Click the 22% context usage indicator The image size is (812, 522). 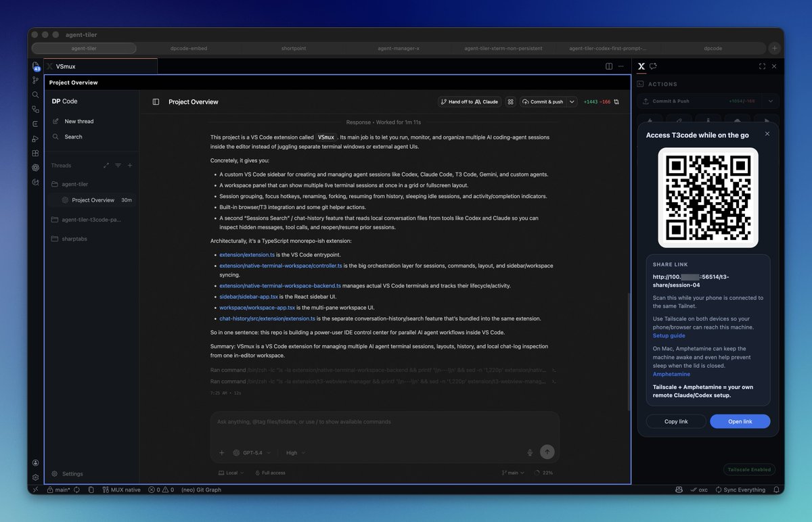543,473
